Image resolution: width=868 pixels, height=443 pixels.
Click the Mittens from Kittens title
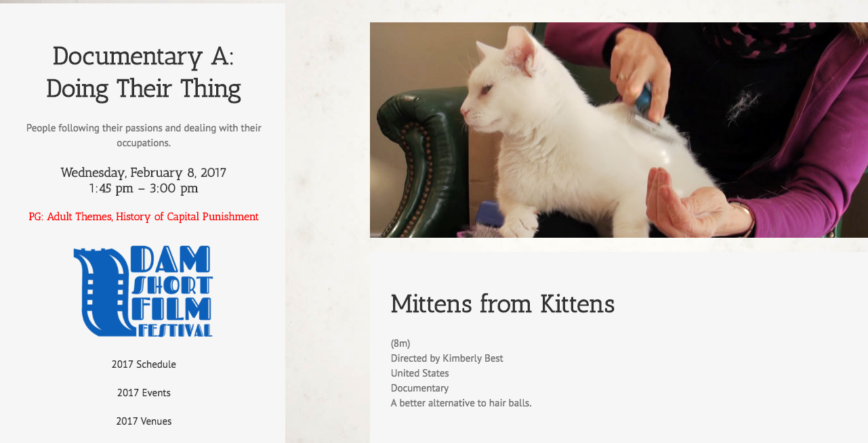(503, 304)
